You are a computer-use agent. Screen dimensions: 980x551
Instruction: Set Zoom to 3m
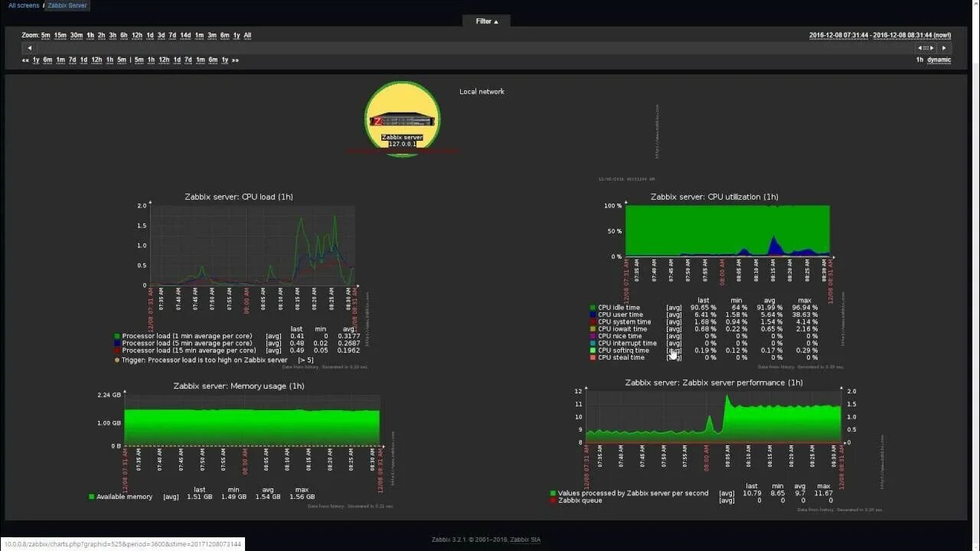tap(212, 35)
